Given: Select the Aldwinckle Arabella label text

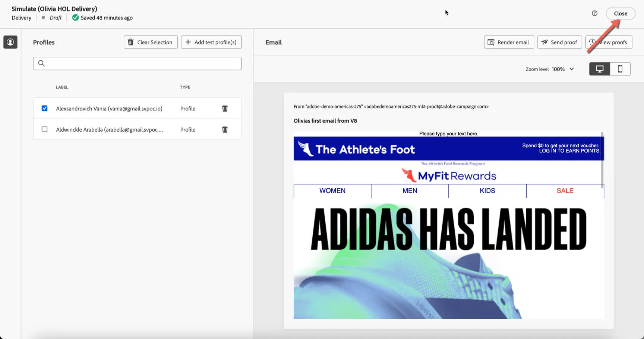Looking at the screenshot, I should tap(110, 129).
